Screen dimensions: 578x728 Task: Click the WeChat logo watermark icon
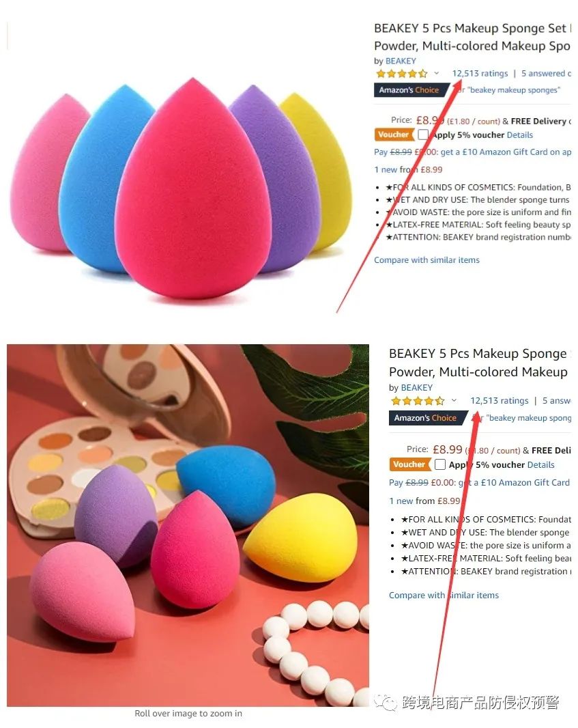[386, 702]
